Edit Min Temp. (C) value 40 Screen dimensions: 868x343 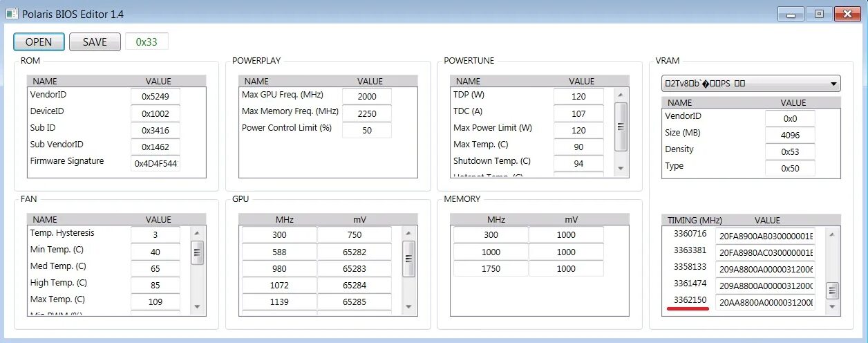pyautogui.click(x=155, y=252)
